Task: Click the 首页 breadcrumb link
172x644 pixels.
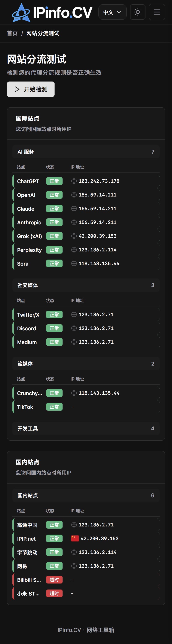Action: [x=12, y=33]
